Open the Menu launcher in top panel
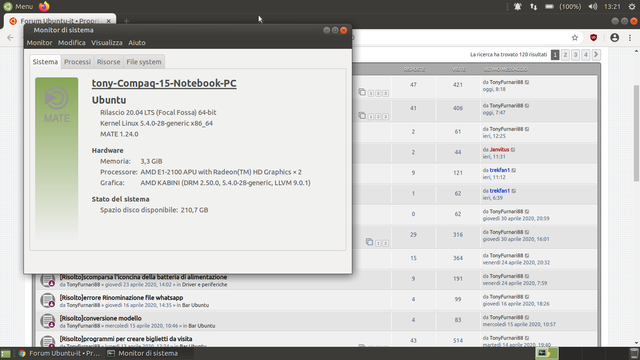Viewport: 640px width, 360px height. tap(18, 7)
